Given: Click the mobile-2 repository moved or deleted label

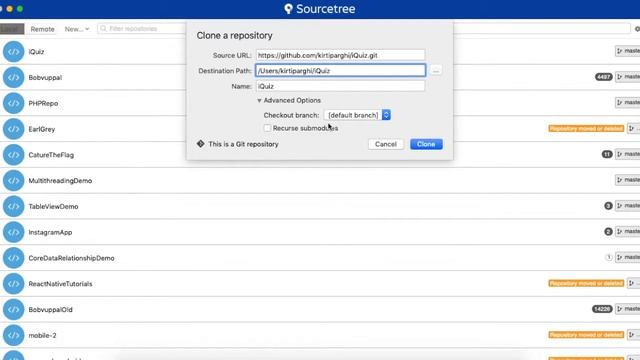Looking at the screenshot, I should coord(586,335).
